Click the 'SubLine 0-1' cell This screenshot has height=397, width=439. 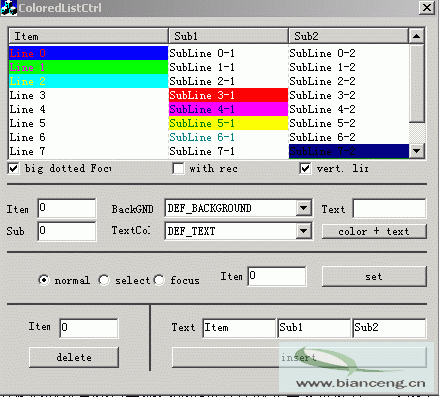(x=228, y=53)
